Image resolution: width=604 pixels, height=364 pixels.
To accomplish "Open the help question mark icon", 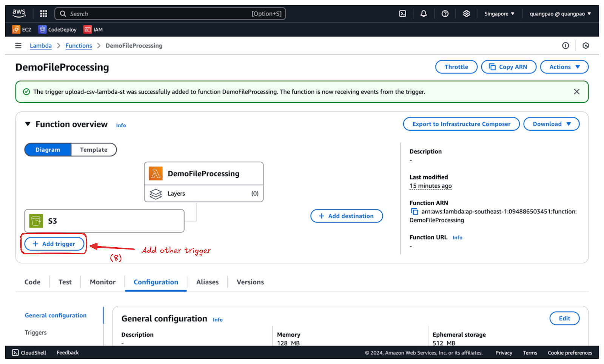I will click(445, 14).
